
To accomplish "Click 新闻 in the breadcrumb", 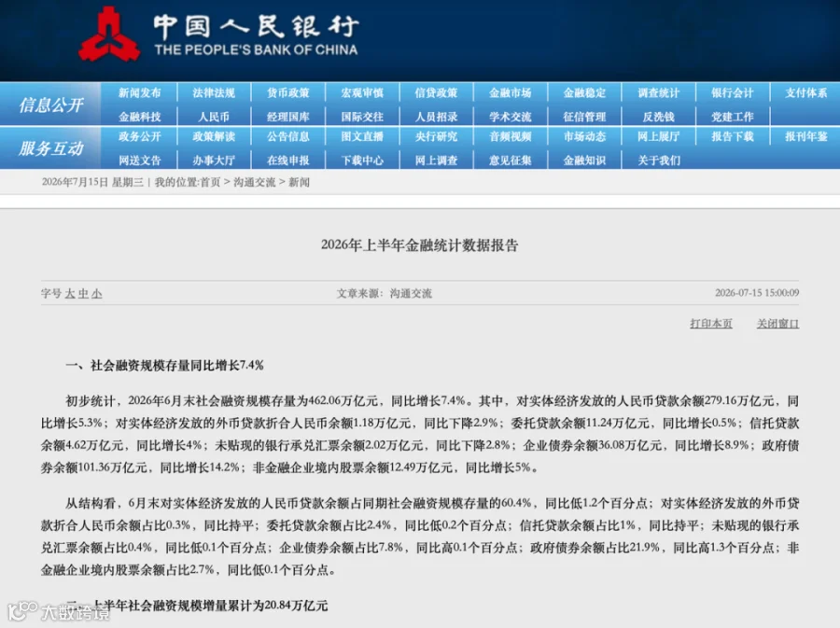I will point(299,182).
